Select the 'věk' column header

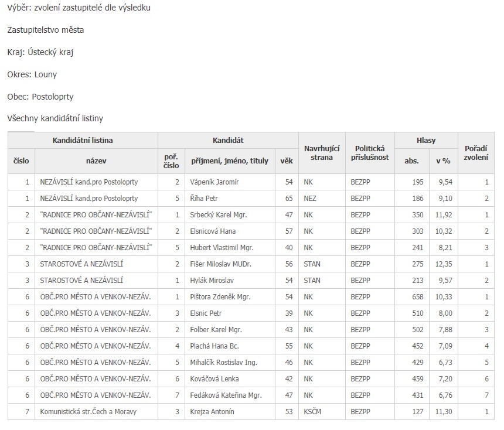(x=287, y=161)
